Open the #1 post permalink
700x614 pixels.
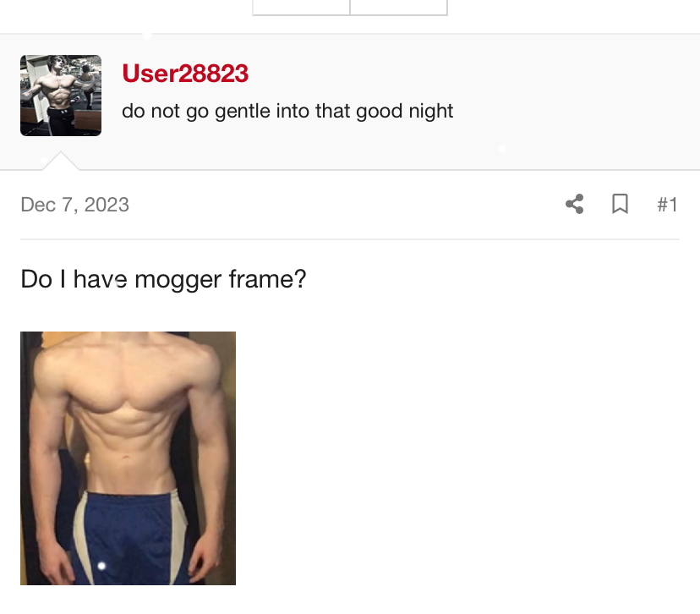(667, 205)
